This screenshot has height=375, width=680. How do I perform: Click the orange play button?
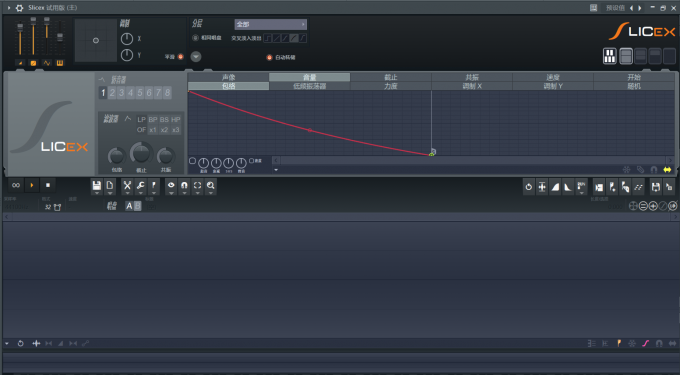coord(32,185)
